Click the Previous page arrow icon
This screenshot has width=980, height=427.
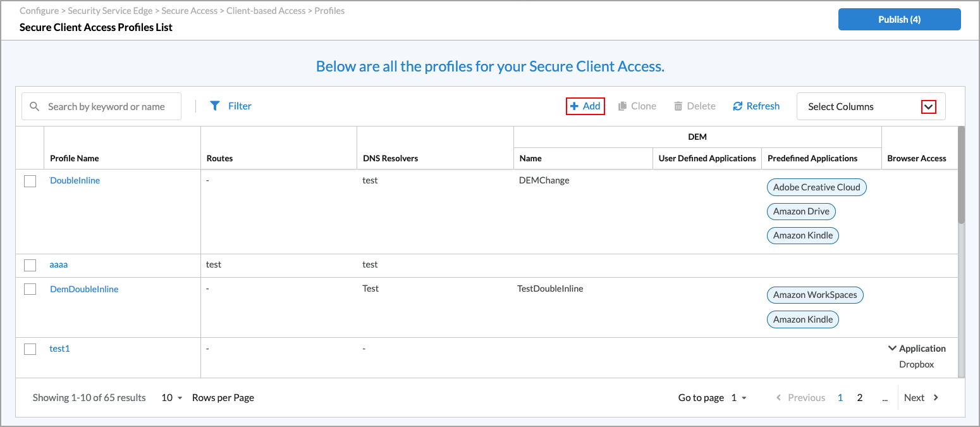coord(780,398)
